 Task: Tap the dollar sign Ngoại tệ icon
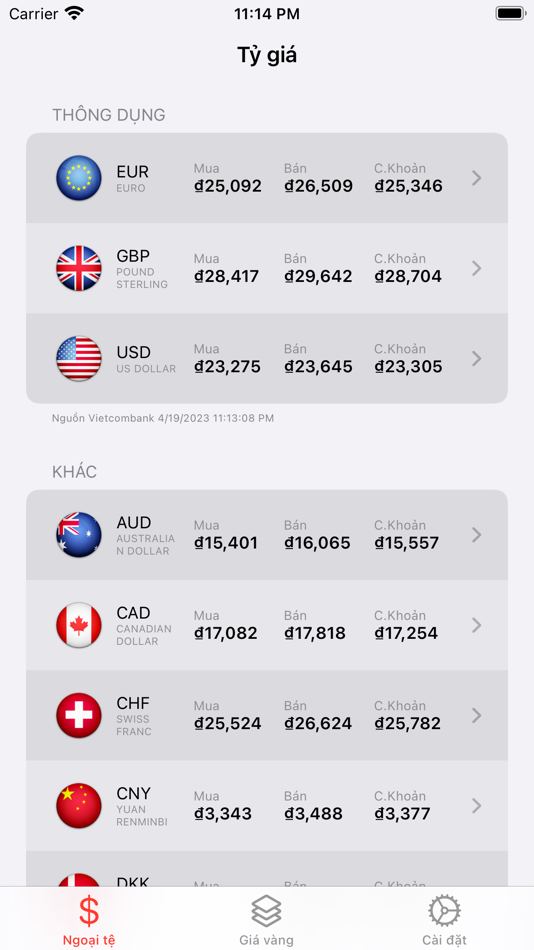89,911
